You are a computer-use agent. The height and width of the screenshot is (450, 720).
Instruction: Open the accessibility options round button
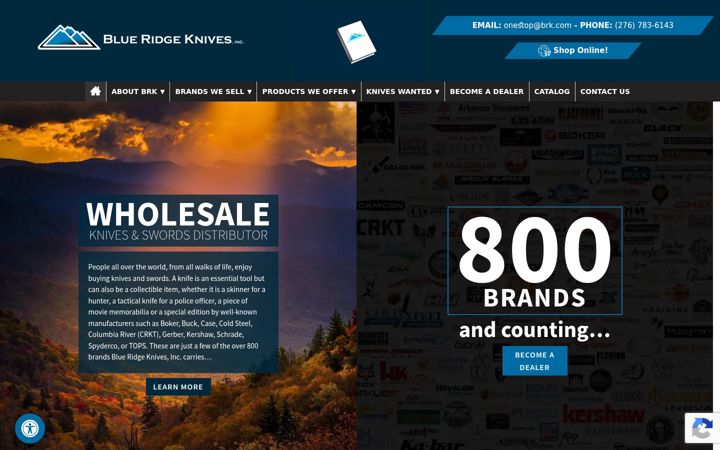click(30, 428)
